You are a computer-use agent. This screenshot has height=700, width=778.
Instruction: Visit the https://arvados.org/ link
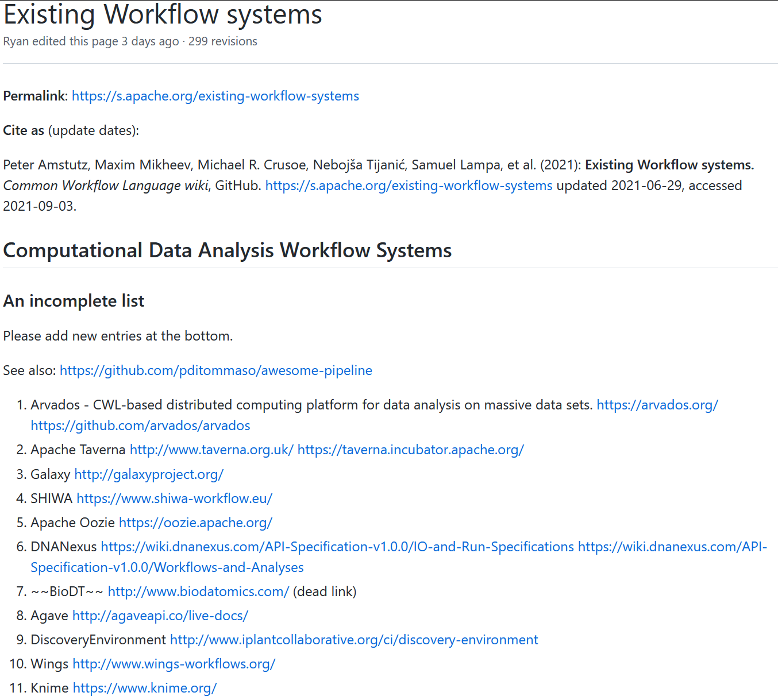pos(657,405)
